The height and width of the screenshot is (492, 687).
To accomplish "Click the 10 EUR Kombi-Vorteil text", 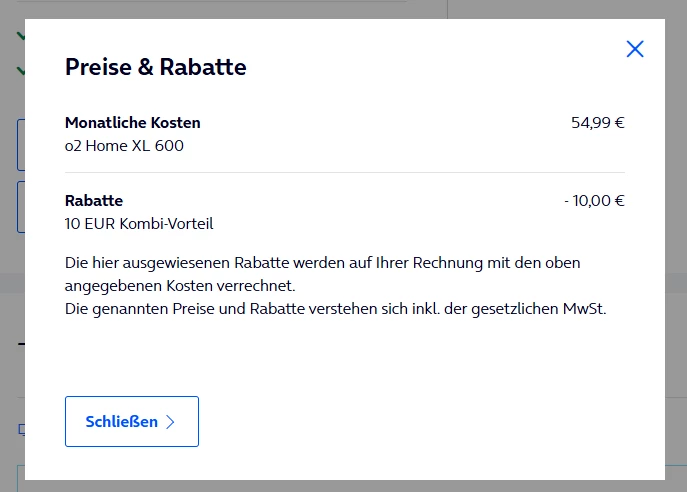I will tap(139, 224).
